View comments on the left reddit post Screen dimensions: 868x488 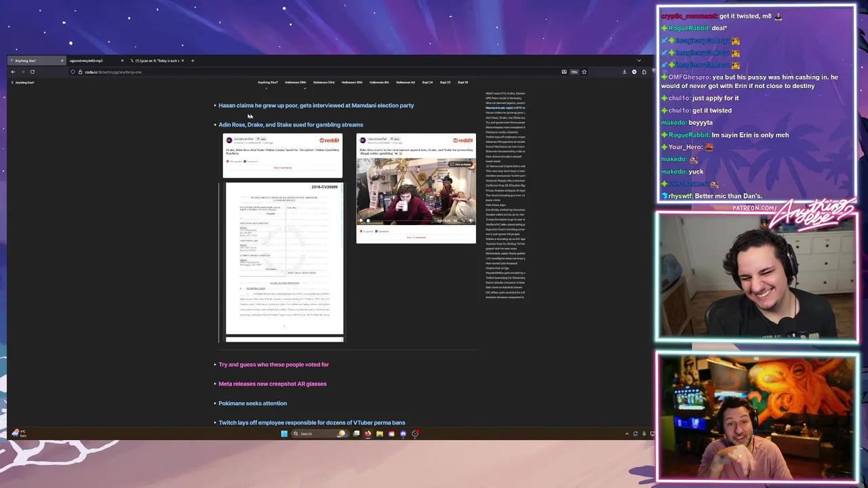tap(283, 167)
